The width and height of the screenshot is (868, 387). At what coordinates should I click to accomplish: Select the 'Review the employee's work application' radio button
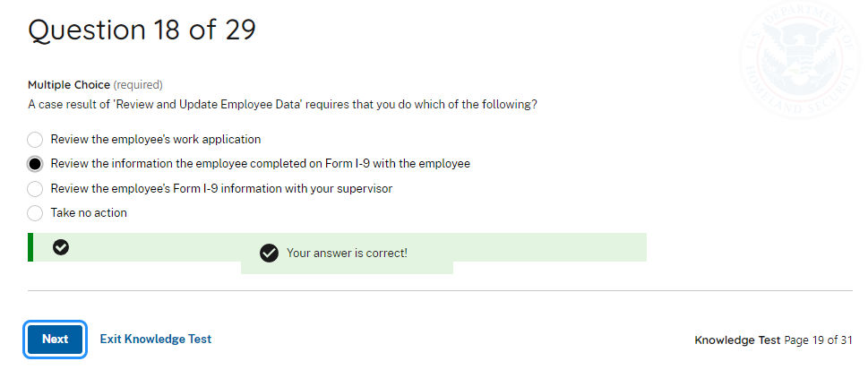tap(35, 140)
